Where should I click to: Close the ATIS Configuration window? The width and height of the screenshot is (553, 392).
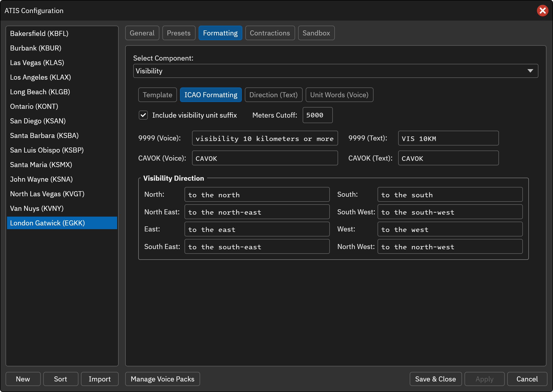click(542, 11)
